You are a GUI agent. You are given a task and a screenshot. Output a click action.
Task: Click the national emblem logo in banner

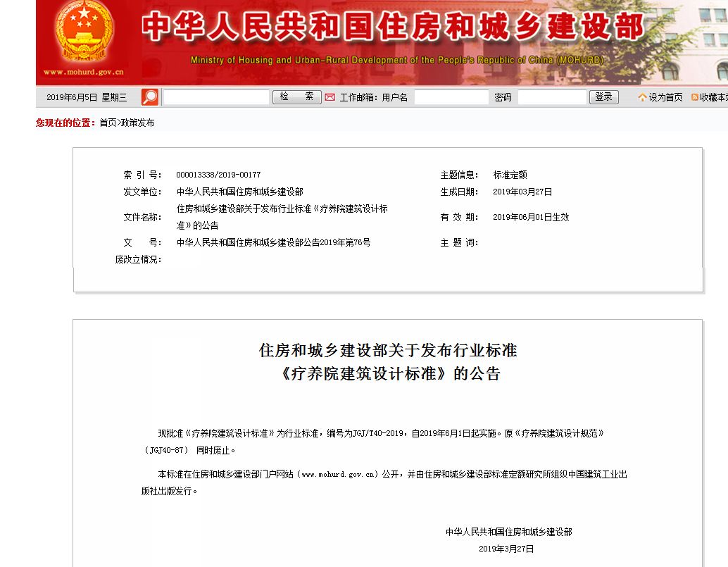click(x=84, y=32)
